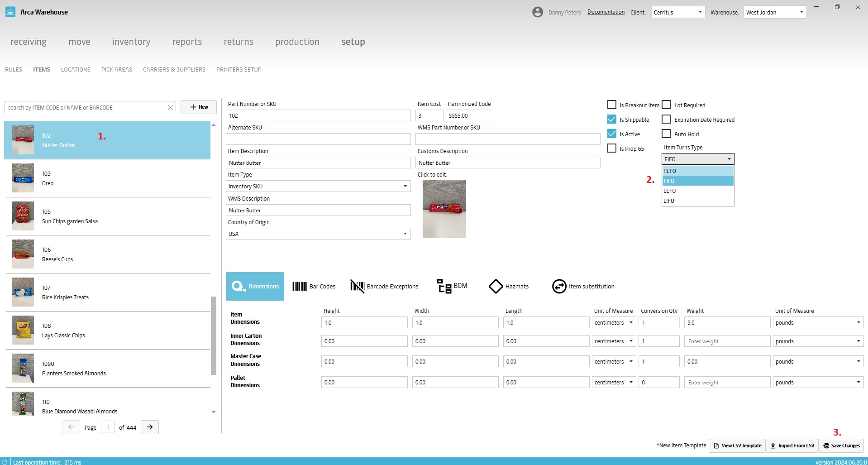Click the New item button
This screenshot has height=465, width=868.
199,107
